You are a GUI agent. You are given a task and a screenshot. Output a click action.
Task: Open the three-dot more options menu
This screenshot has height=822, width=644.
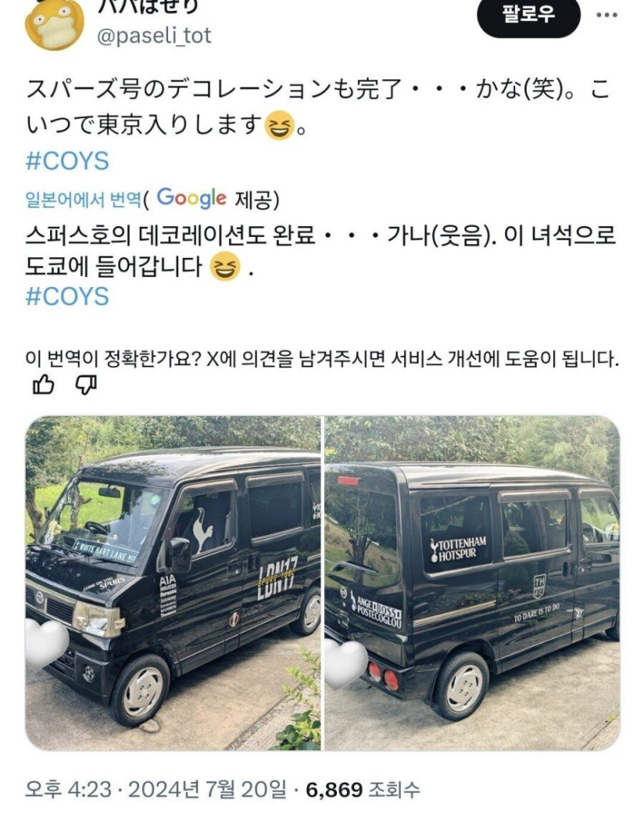[607, 15]
